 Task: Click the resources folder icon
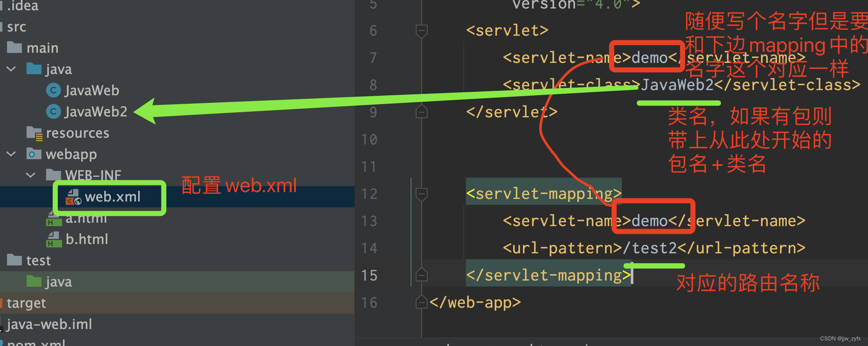pos(34,133)
